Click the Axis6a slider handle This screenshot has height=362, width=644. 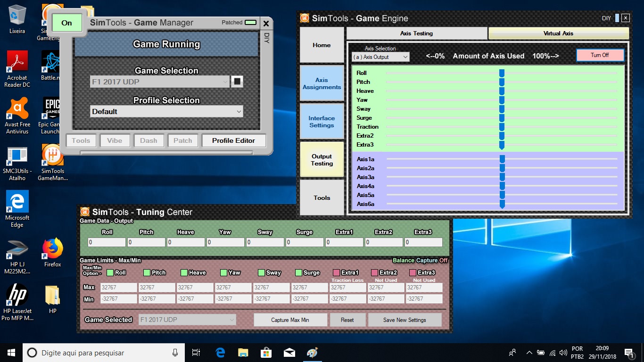click(502, 204)
